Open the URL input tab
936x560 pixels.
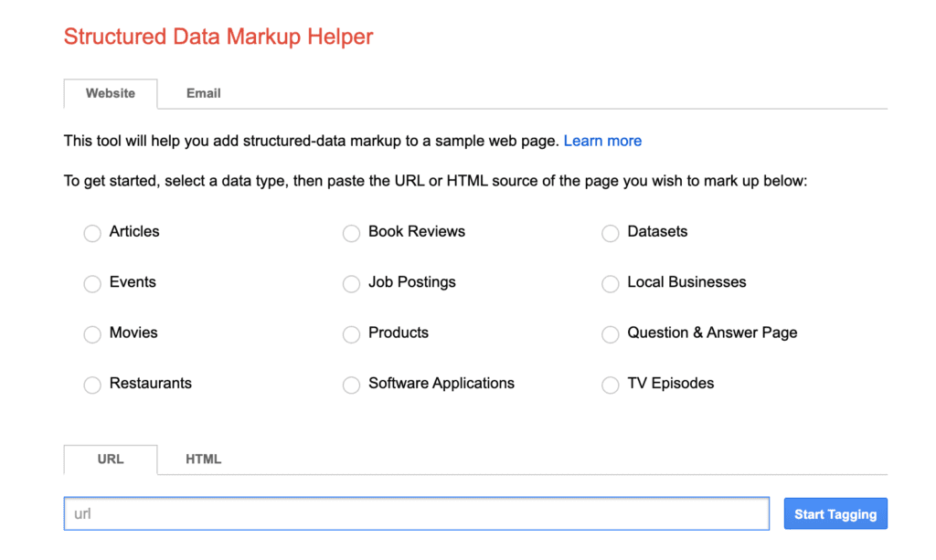pyautogui.click(x=111, y=460)
